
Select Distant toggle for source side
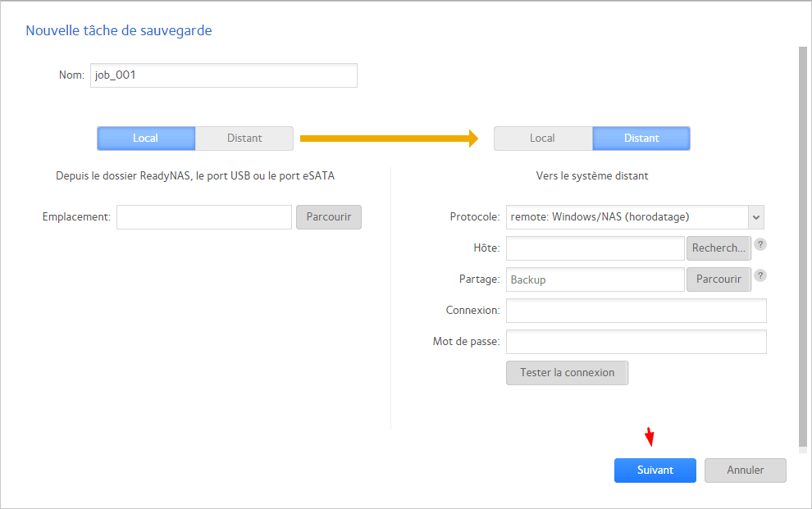tap(244, 139)
